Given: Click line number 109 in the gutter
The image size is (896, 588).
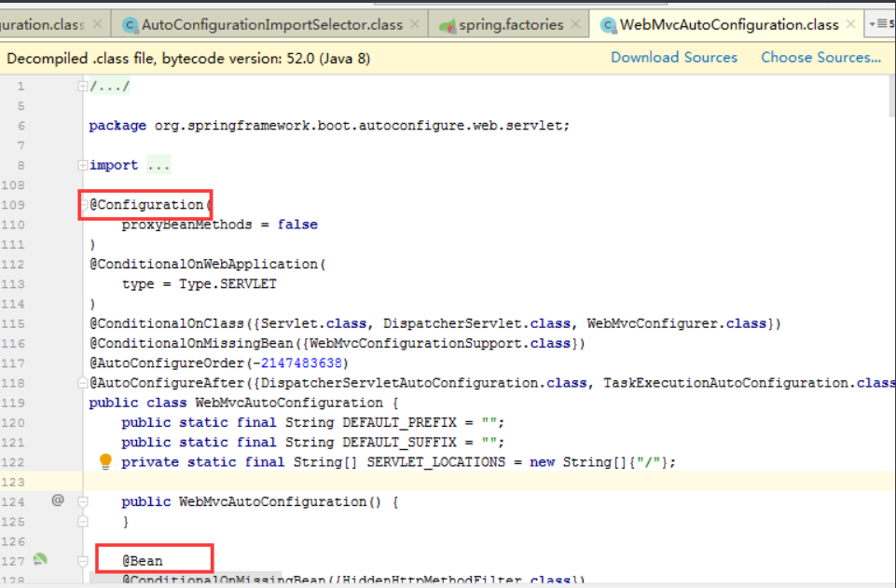Looking at the screenshot, I should 13,205.
